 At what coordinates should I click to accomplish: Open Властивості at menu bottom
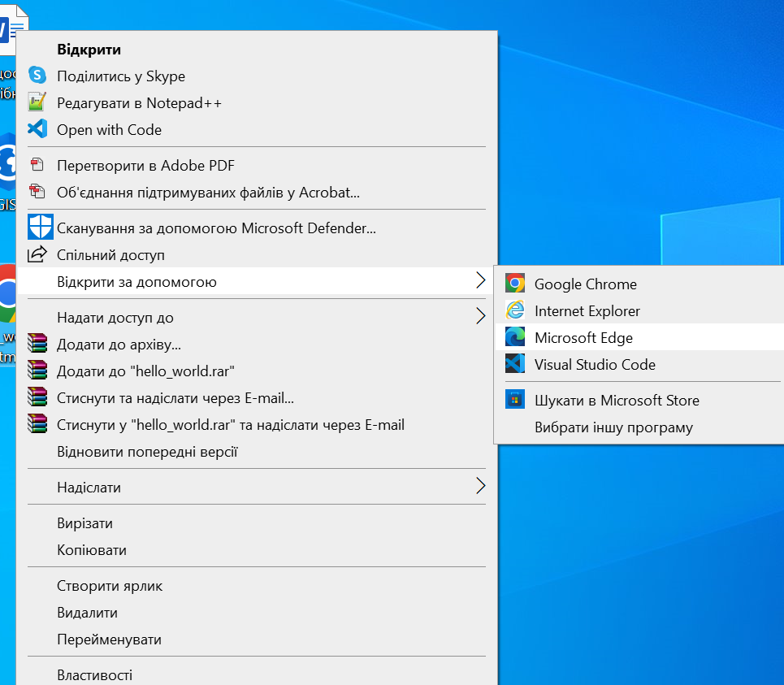click(x=258, y=674)
